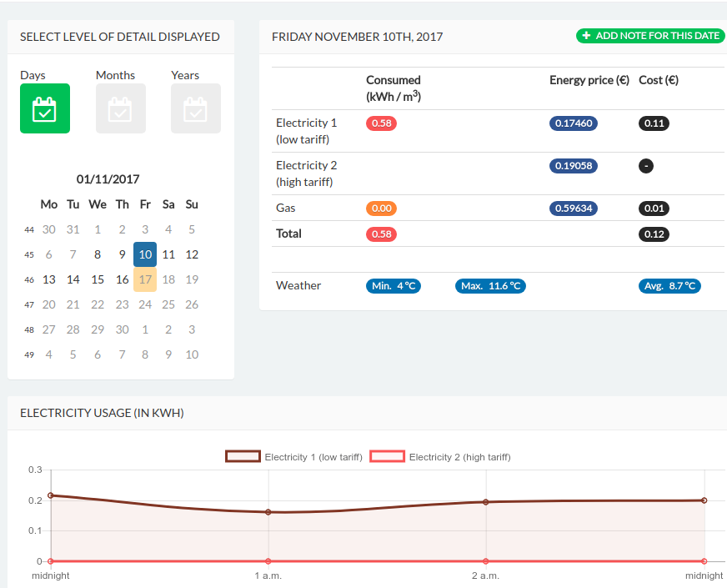Click greyed-out November 18 in calendar

click(168, 279)
